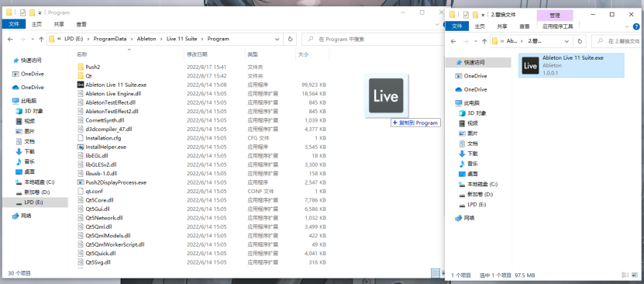Go up one level in Program window
The width and height of the screenshot is (644, 284).
click(41, 40)
